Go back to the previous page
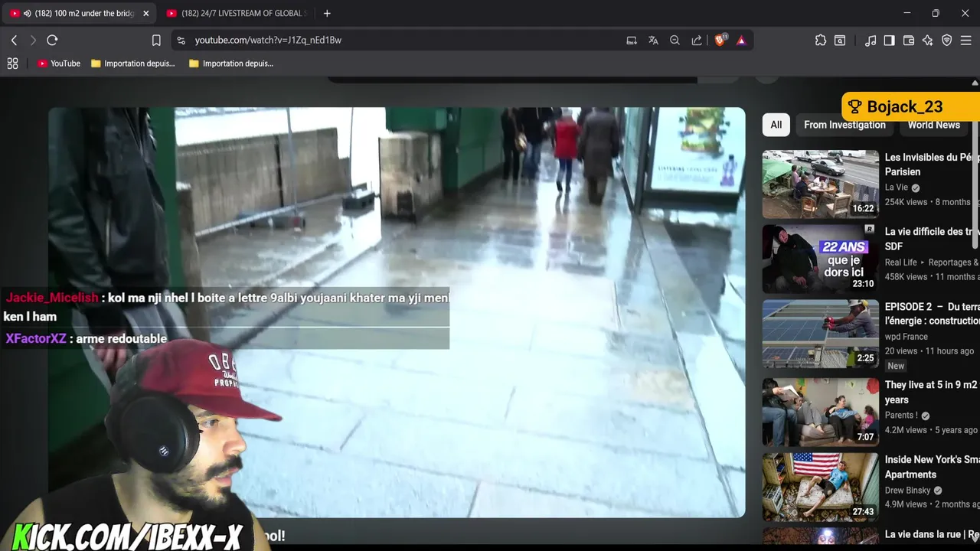The width and height of the screenshot is (980, 551). (x=14, y=40)
